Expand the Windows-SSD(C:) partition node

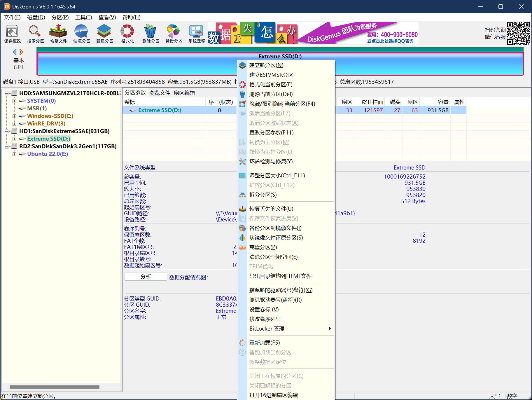14,116
